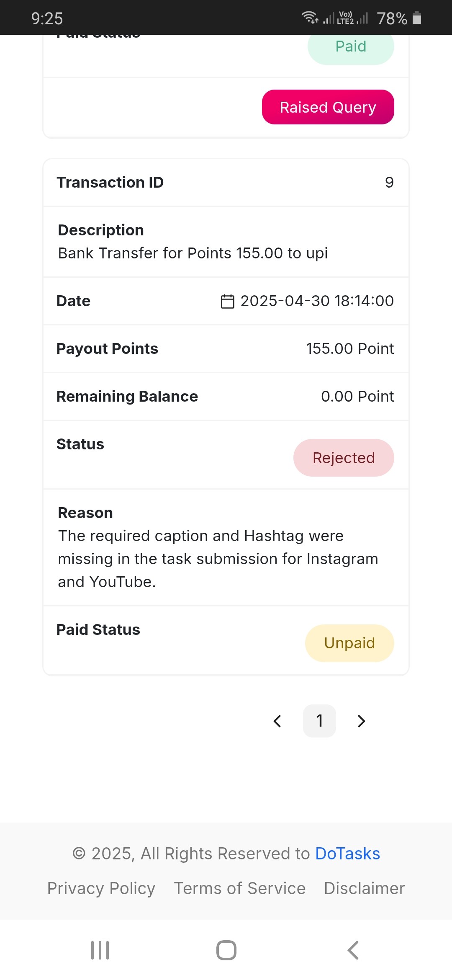The image size is (452, 980).
Task: Tap the calendar icon beside the date
Action: coord(227,301)
